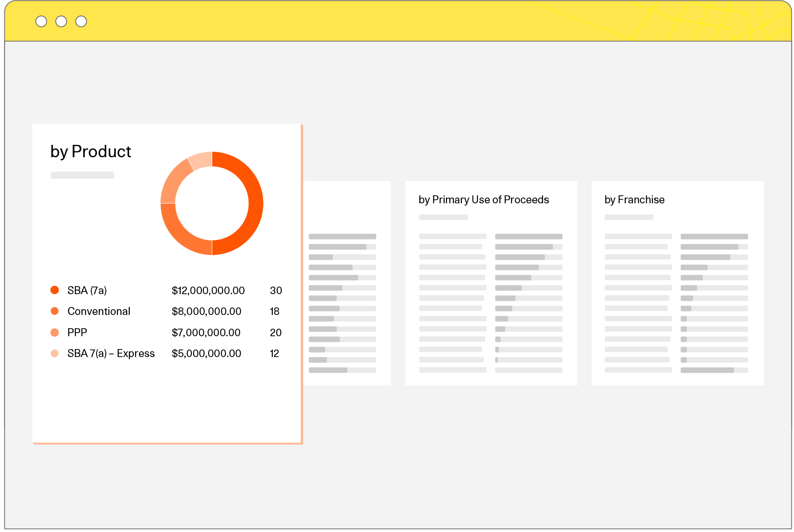Select the SBA 7(a) – Express label
The height and width of the screenshot is (532, 794).
(111, 353)
